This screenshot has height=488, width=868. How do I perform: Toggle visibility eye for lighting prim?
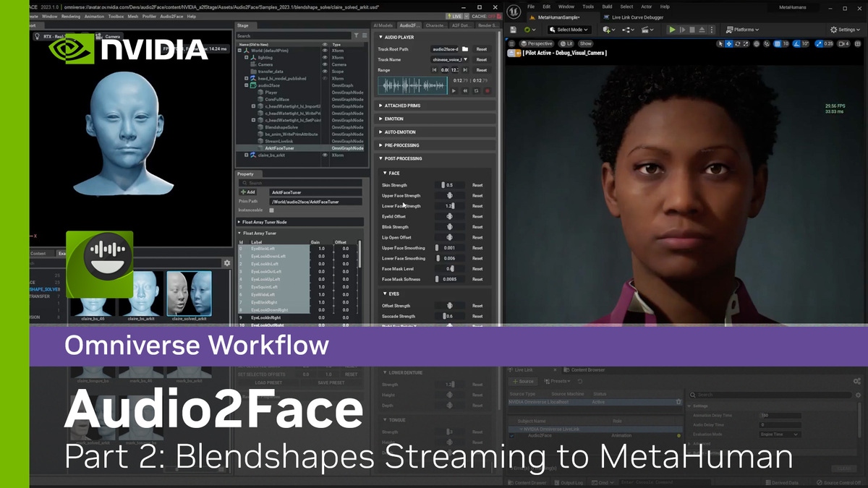(x=325, y=57)
